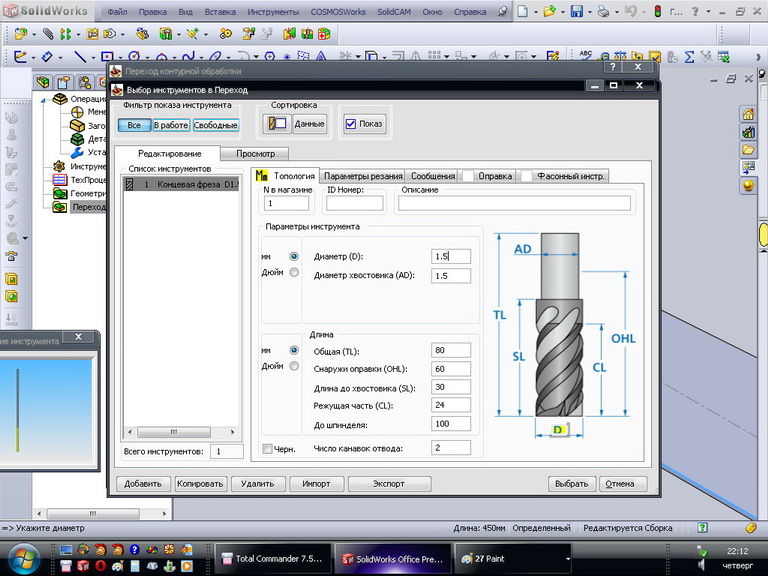The height and width of the screenshot is (576, 768).
Task: Open the dropdown arrow next to new document
Action: (x=535, y=12)
